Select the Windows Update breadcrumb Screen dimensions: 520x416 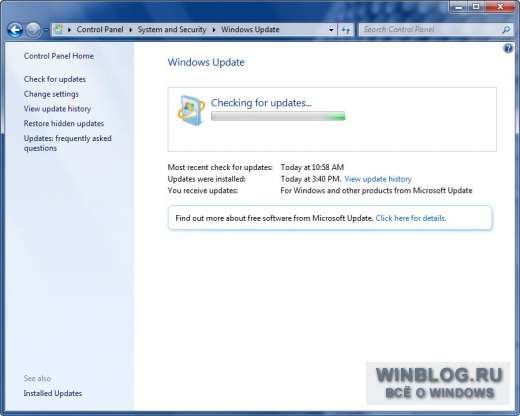250,29
